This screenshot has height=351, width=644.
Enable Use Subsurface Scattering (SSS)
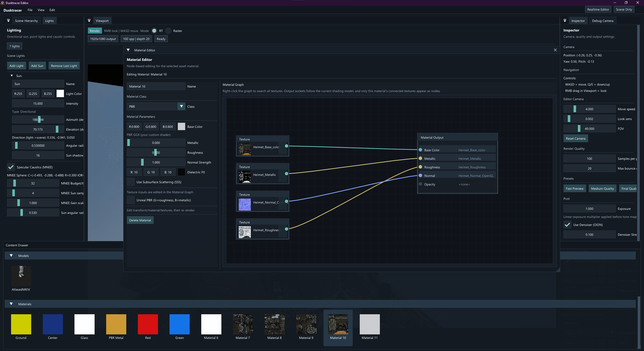pyautogui.click(x=131, y=182)
